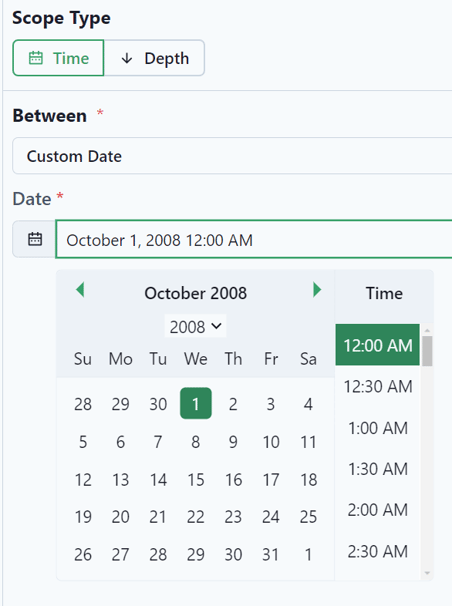This screenshot has height=606, width=452.
Task: Pick 1:30 AM time option
Action: click(x=377, y=469)
